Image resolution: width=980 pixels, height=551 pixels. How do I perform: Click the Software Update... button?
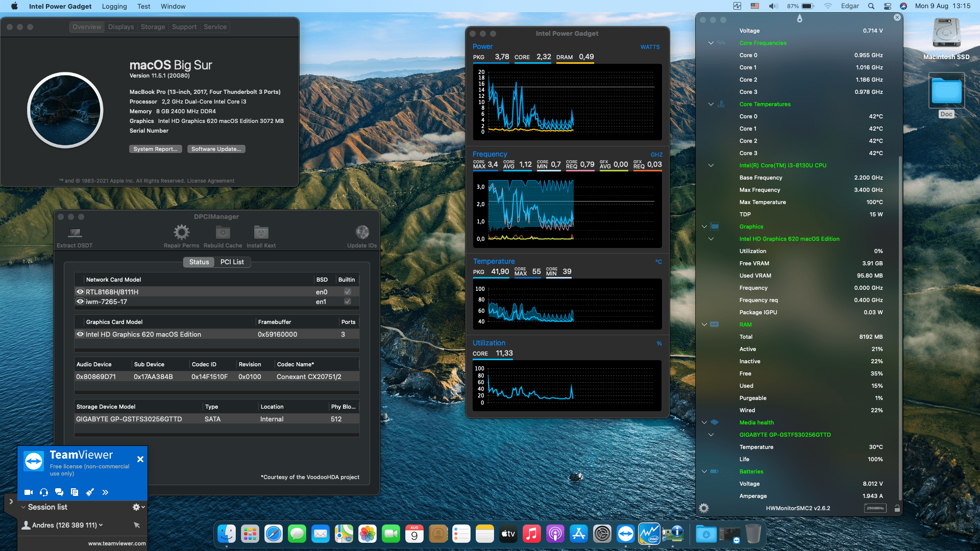216,149
